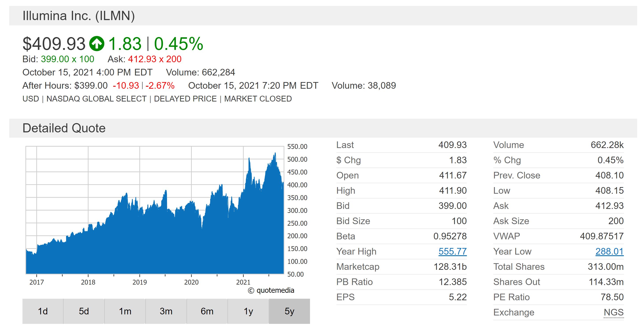
Task: Switch chart to 3m range
Action: point(166,311)
